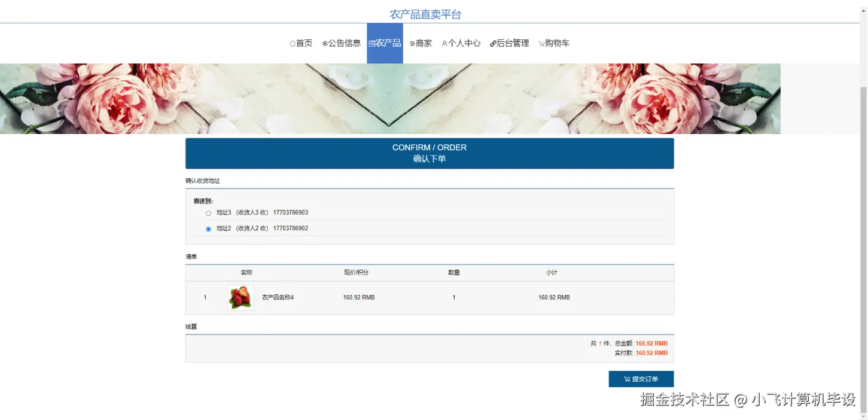Click the cart icon beside 购物车

541,44
